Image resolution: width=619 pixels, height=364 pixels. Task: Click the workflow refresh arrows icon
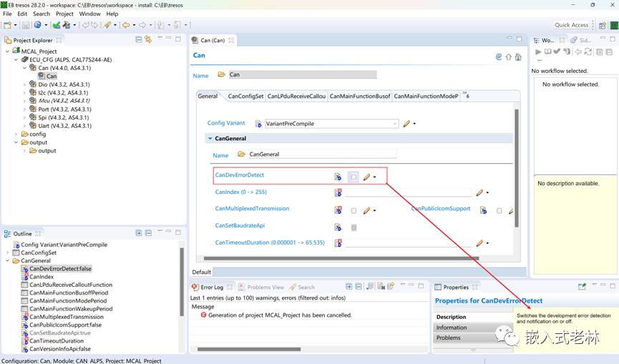[588, 51]
